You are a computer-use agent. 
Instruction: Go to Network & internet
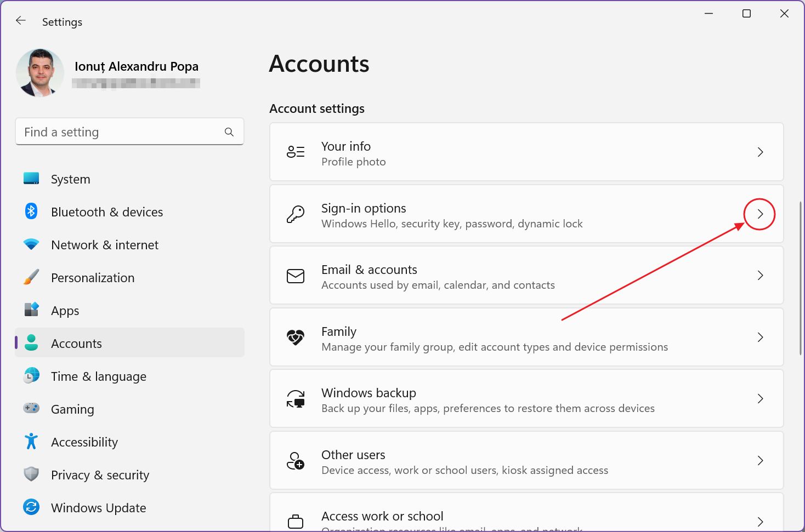tap(130, 245)
